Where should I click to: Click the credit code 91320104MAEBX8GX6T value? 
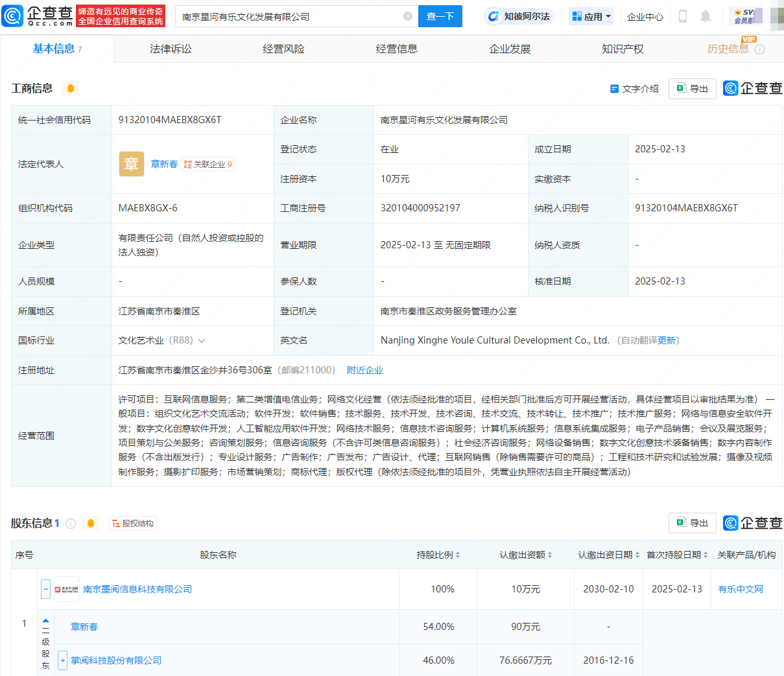pyautogui.click(x=170, y=120)
